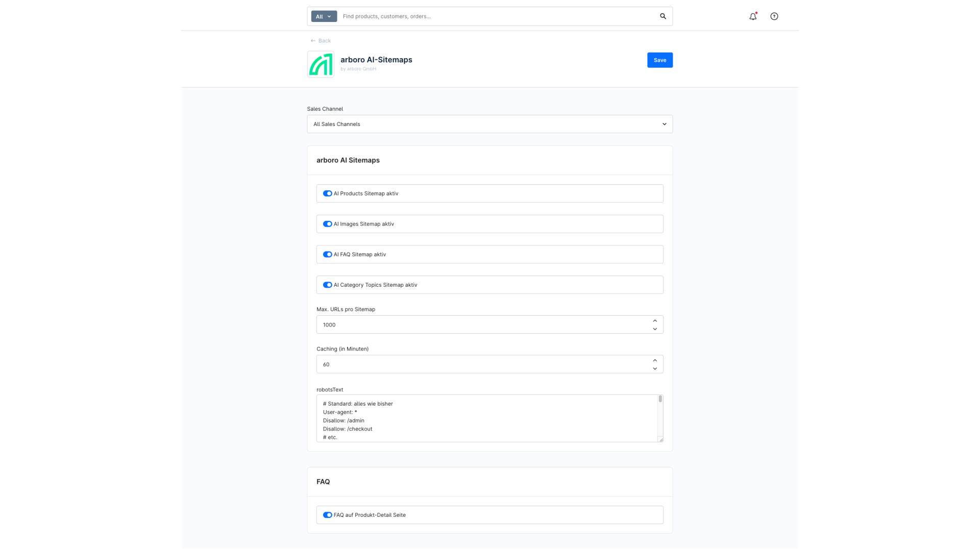
Task: Expand the All search filter dropdown
Action: point(324,16)
